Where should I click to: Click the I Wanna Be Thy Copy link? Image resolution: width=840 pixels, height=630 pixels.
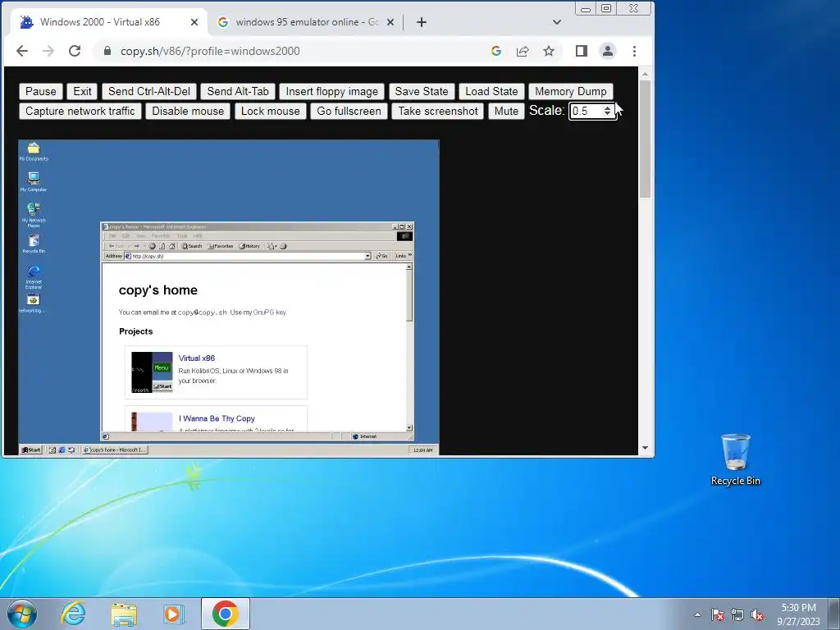pos(217,418)
